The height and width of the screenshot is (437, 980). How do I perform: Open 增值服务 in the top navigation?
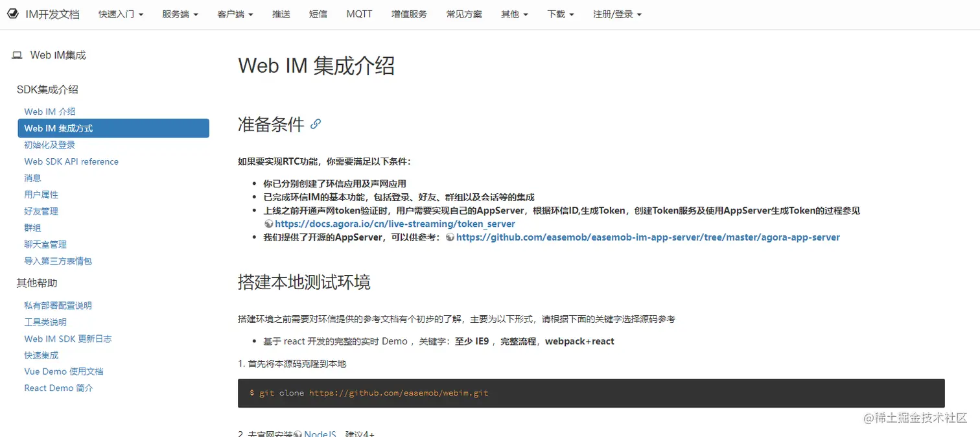(409, 14)
